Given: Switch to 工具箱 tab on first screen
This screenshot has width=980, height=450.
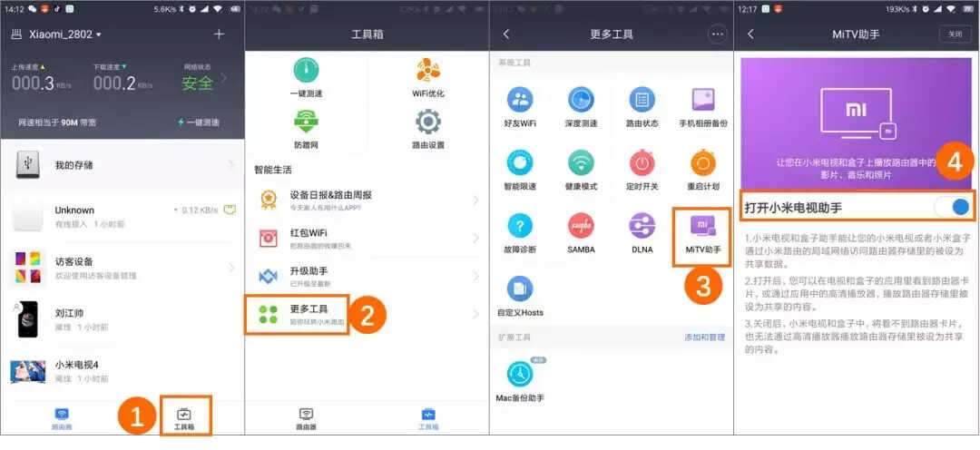Looking at the screenshot, I should 184,419.
